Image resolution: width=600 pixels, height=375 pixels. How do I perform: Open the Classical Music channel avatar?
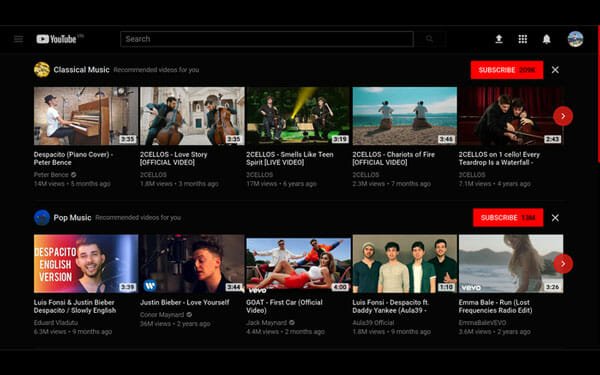42,70
